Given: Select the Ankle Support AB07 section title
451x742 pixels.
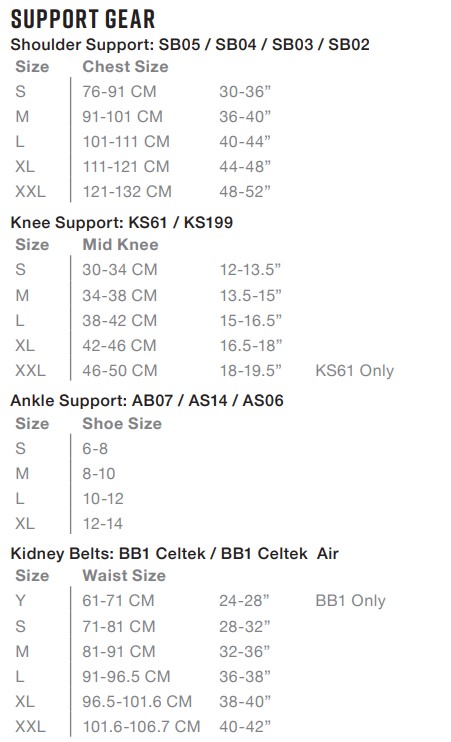Looking at the screenshot, I should pos(147,401).
